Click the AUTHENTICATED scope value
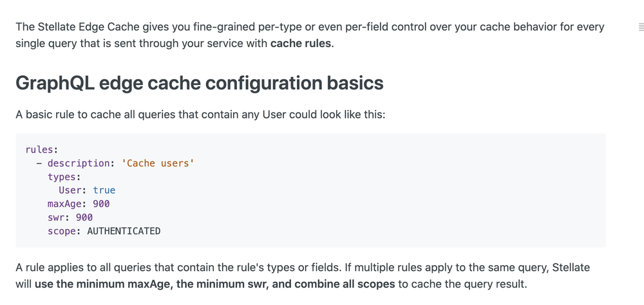Screen dimensions: 644x305 124,231
